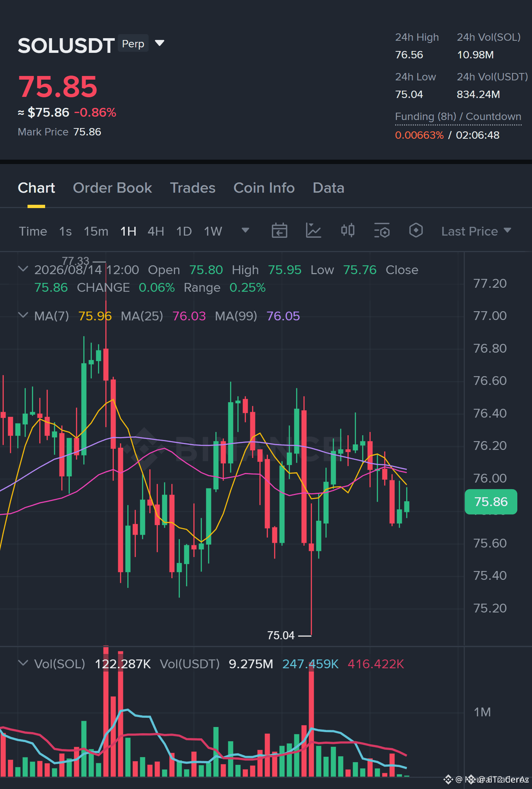
Task: Expand the SOLUSDT pair selector arrow
Action: click(160, 43)
